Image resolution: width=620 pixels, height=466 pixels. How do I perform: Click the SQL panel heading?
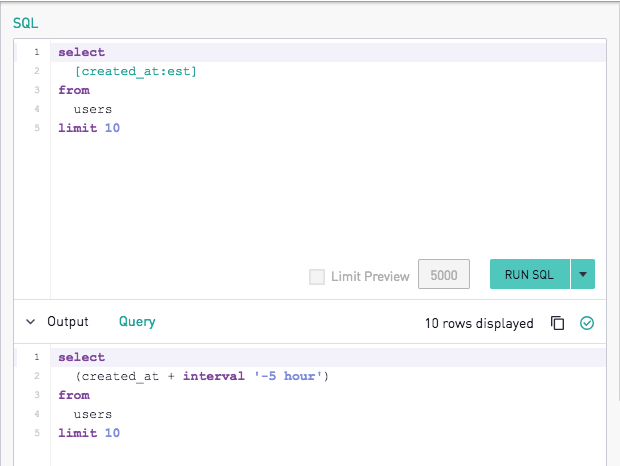tap(26, 23)
